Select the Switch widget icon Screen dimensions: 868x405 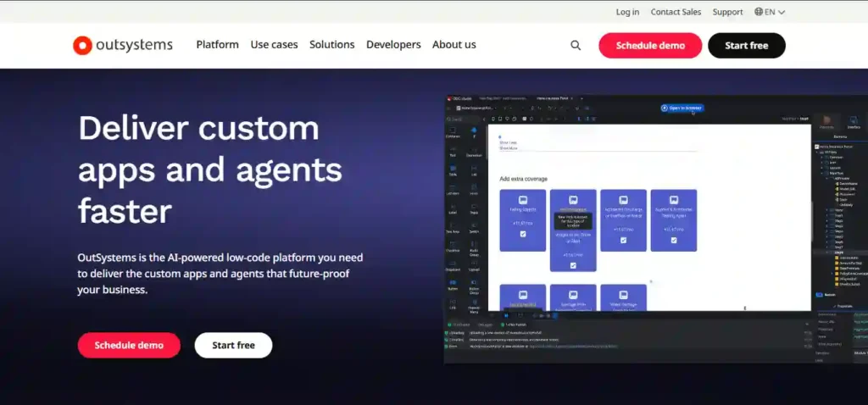click(x=474, y=225)
